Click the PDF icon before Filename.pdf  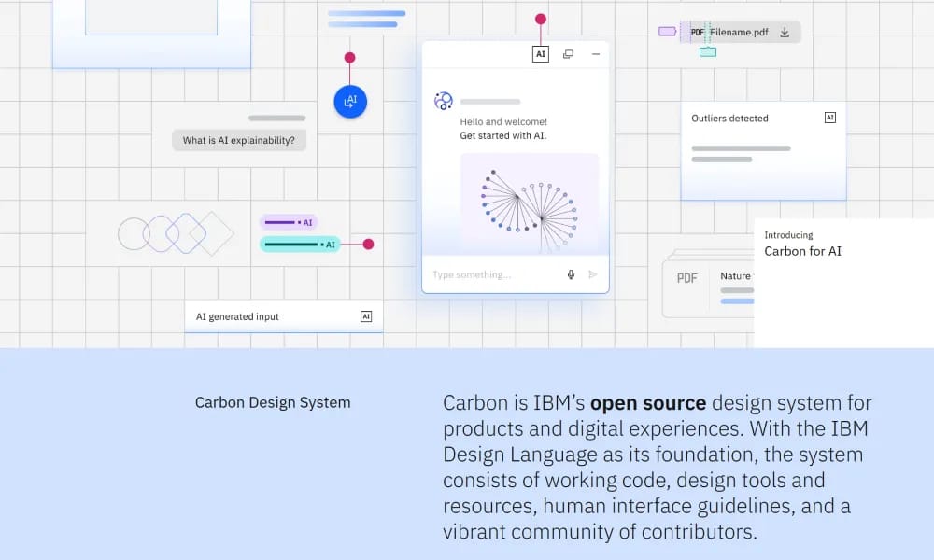coord(697,32)
